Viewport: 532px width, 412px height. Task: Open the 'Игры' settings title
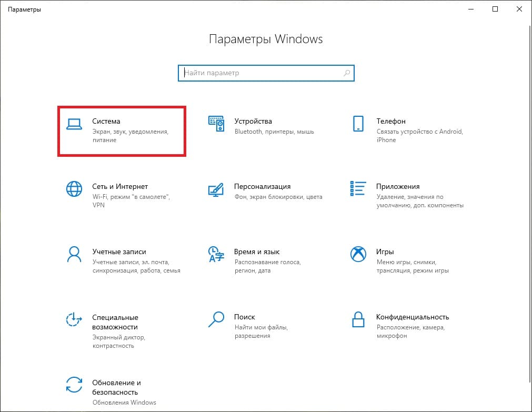click(x=385, y=252)
